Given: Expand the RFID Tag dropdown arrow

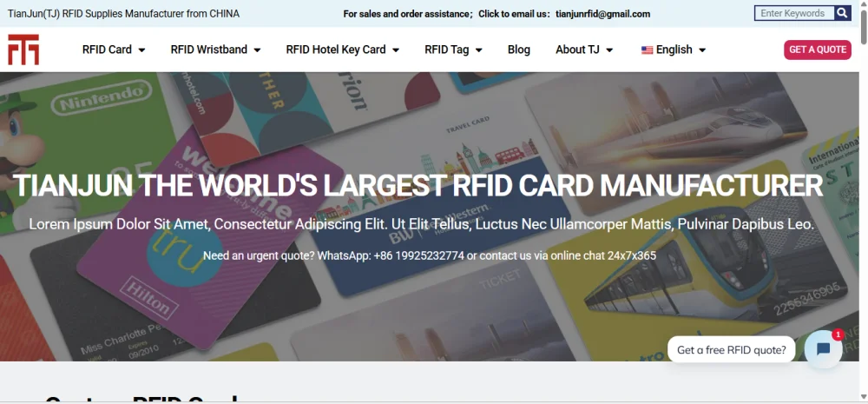Looking at the screenshot, I should coord(479,50).
